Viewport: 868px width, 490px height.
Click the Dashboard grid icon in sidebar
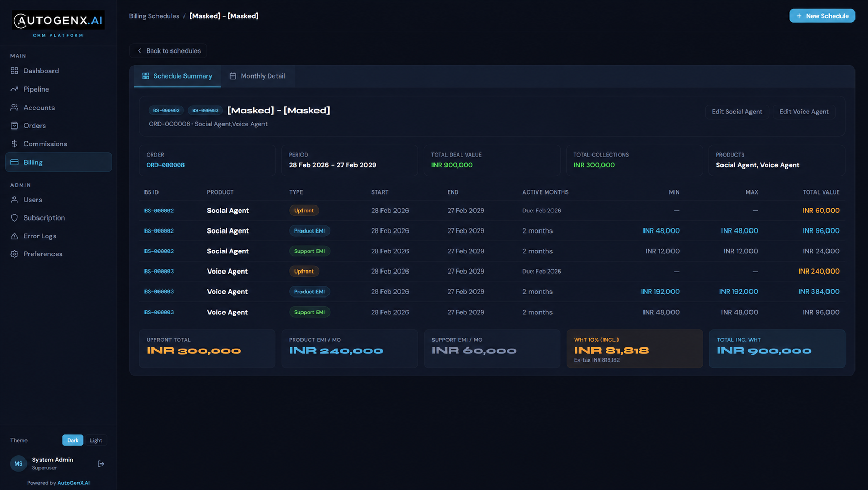click(15, 71)
